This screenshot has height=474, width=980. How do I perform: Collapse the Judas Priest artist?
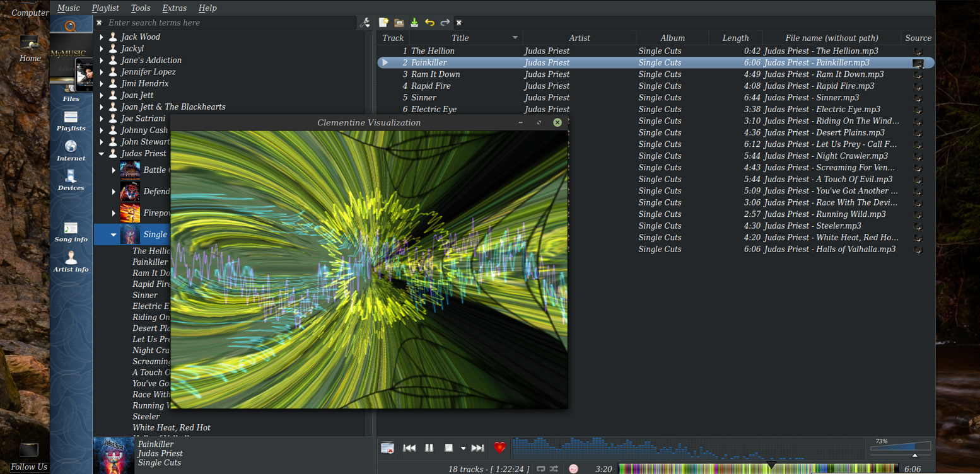click(x=102, y=154)
